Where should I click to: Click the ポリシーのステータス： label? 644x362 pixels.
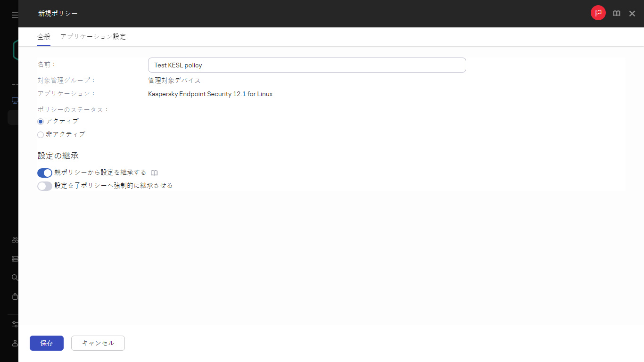(73, 109)
